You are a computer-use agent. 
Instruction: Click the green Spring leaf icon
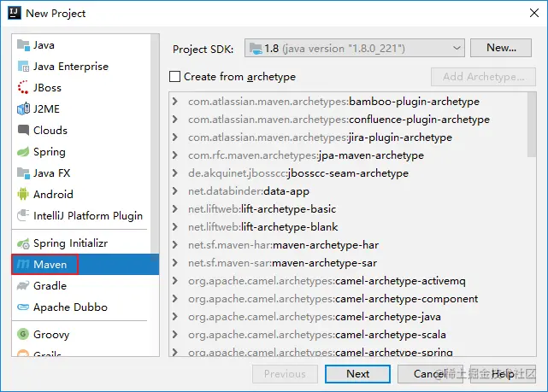pos(23,151)
